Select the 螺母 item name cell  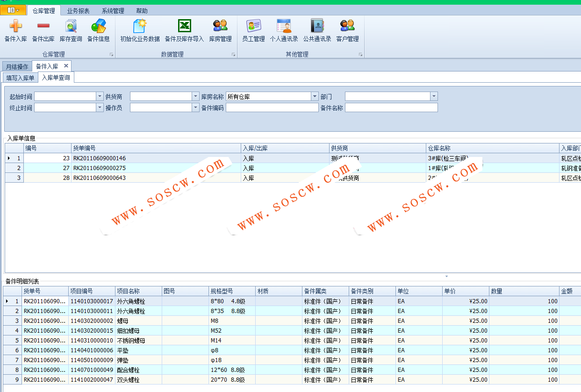tap(138, 321)
